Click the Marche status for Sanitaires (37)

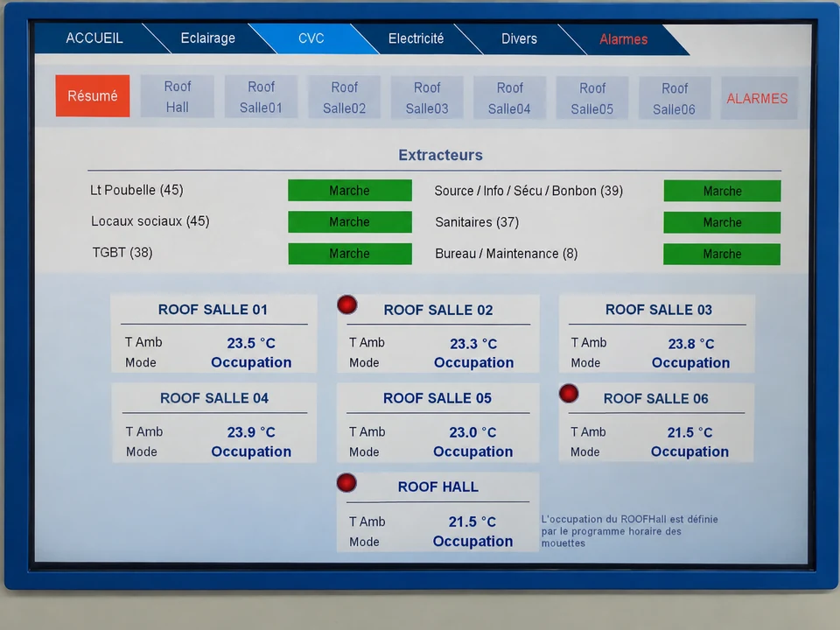(722, 222)
